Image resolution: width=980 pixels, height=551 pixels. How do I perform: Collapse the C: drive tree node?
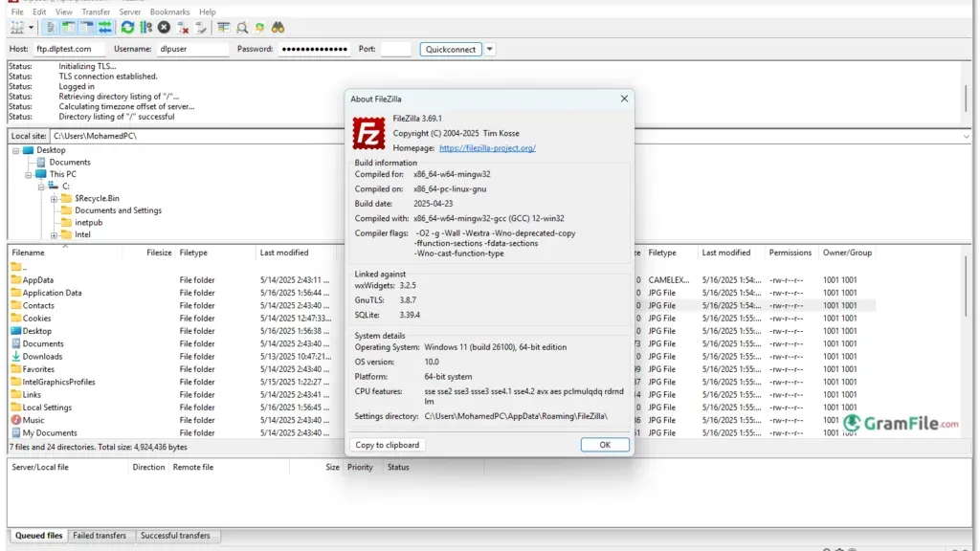[x=40, y=187]
